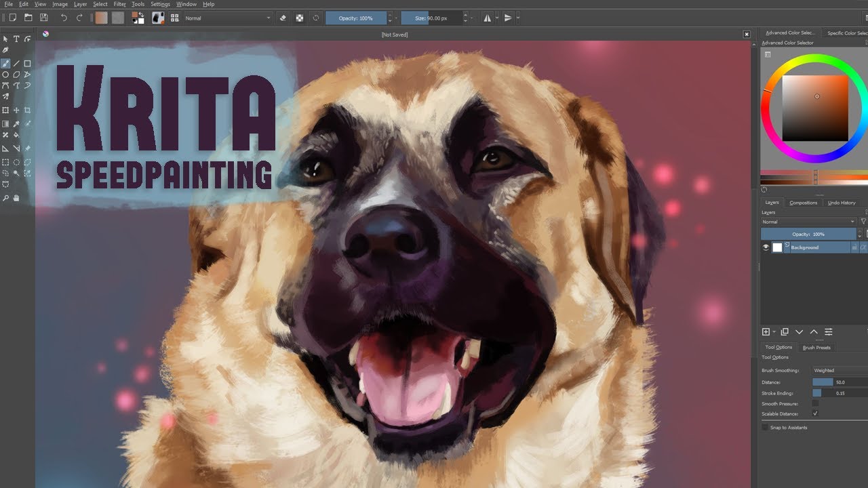Open the layer filter funnel dropdown

coord(863,222)
